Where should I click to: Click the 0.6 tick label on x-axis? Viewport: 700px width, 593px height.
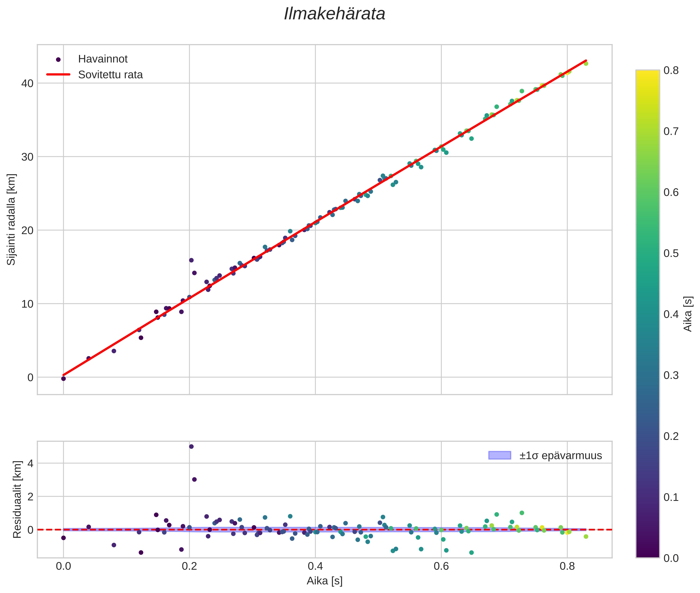point(441,566)
